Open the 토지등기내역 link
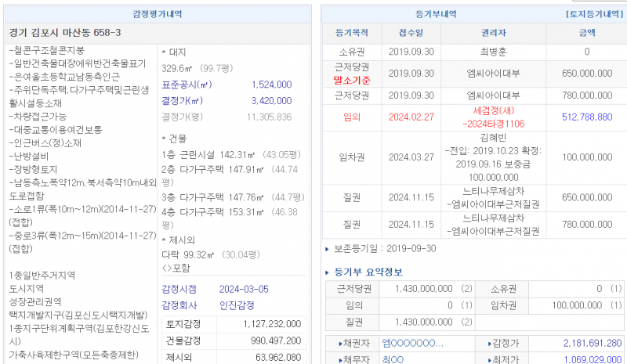This screenshot has width=627, height=364. click(591, 14)
